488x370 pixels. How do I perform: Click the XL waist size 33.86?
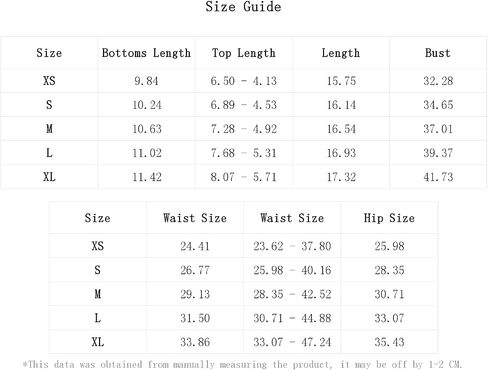coord(195,342)
